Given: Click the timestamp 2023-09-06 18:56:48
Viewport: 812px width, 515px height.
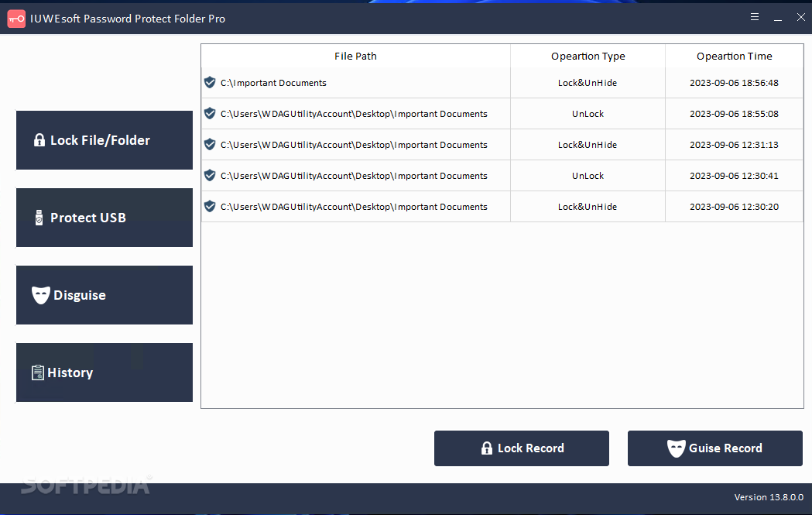Looking at the screenshot, I should pyautogui.click(x=734, y=83).
